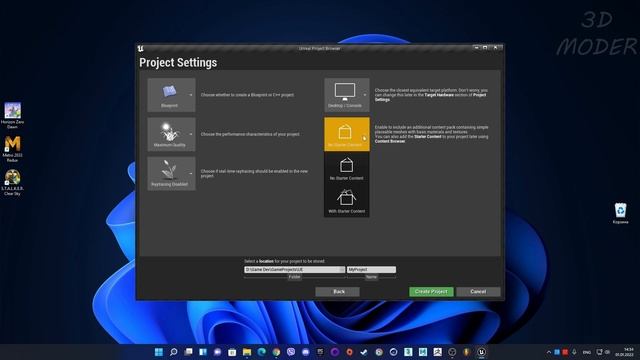This screenshot has height=360, width=640.
Task: Select the S.T.A.L.K.E.R. Clear Sky desktop icon
Action: click(x=12, y=182)
